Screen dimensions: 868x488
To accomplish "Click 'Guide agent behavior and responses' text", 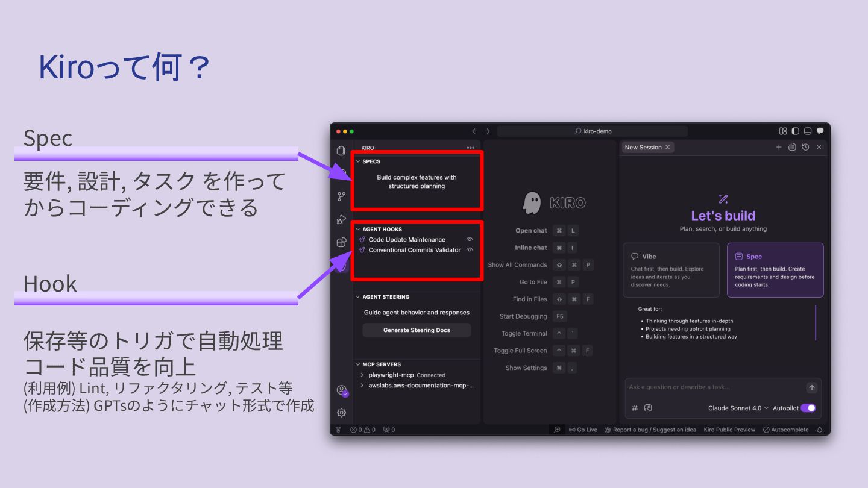I will tap(417, 313).
